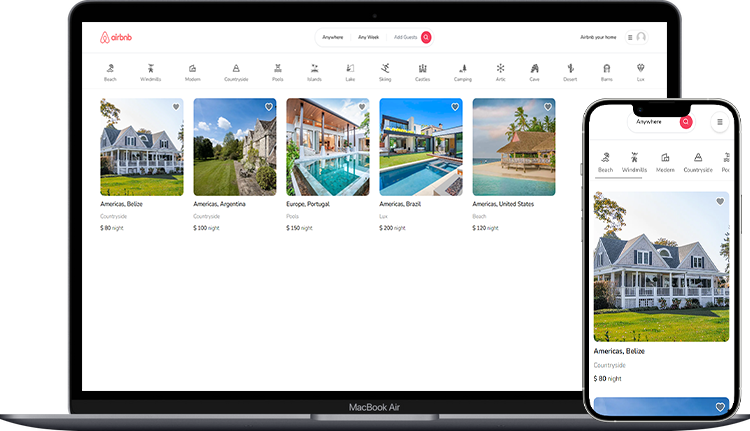Screen dimensions: 750x431
Task: Pick the Islands category on the laptop
Action: (x=314, y=71)
